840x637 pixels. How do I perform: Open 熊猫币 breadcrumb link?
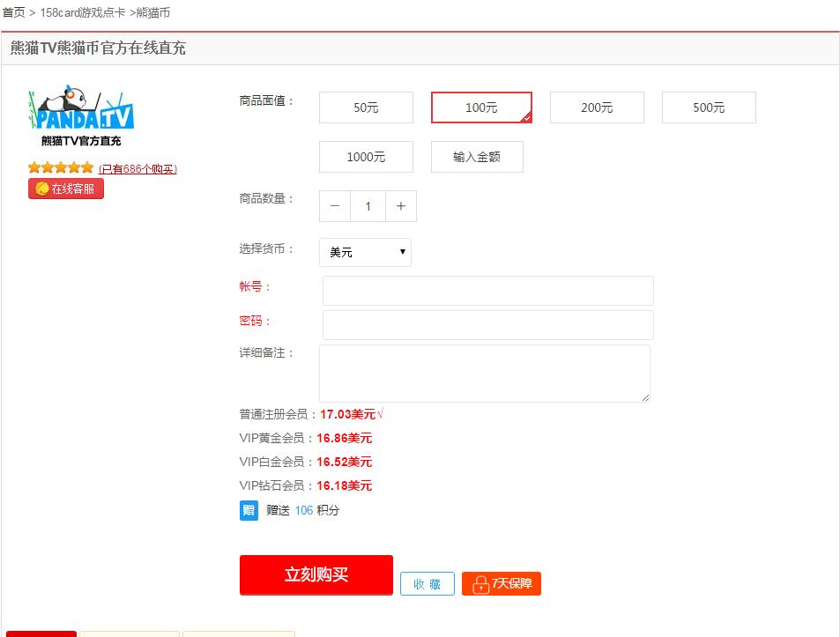153,12
